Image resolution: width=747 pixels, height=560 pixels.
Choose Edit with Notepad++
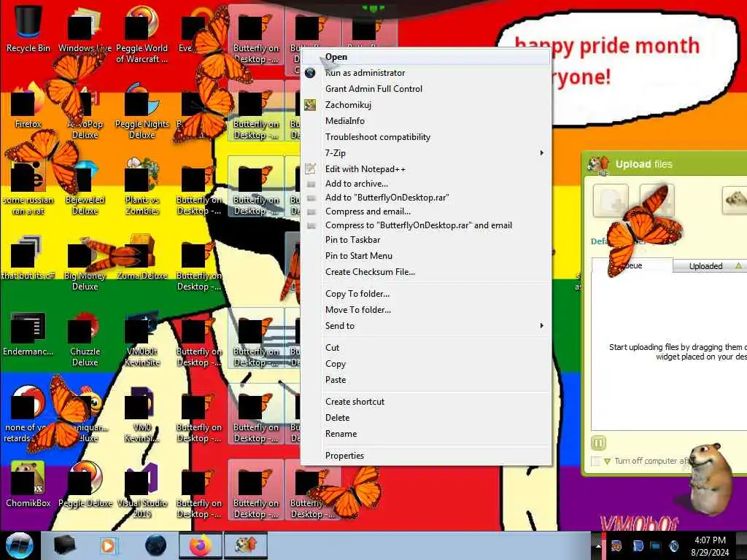(x=426, y=169)
